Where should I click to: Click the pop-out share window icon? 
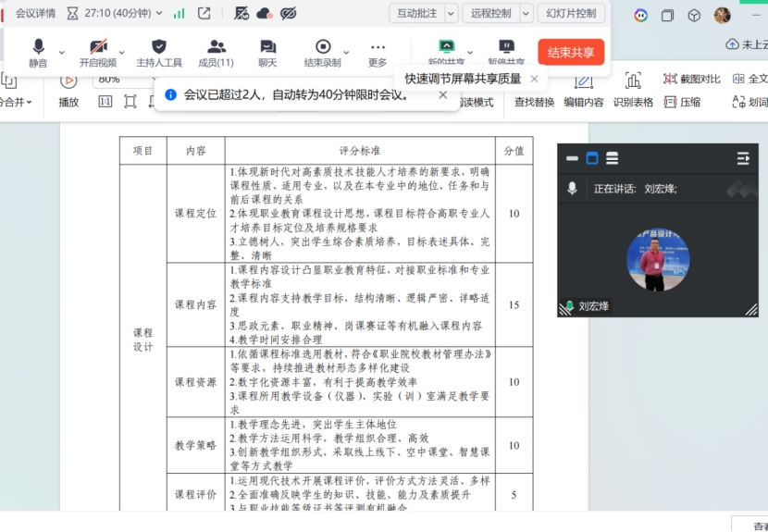[x=204, y=13]
